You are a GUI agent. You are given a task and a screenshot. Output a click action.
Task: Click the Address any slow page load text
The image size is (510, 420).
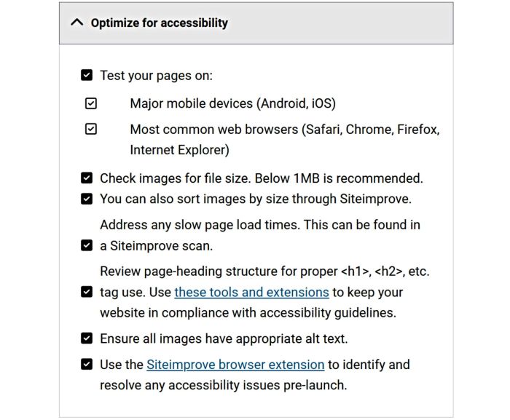(x=260, y=235)
